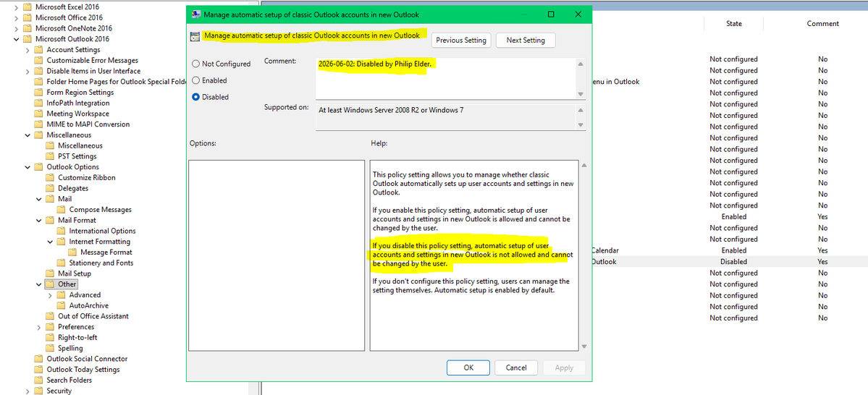Screen dimensions: 868x395
Task: Expand the Microsoft Office 2016 node
Action: tap(16, 17)
